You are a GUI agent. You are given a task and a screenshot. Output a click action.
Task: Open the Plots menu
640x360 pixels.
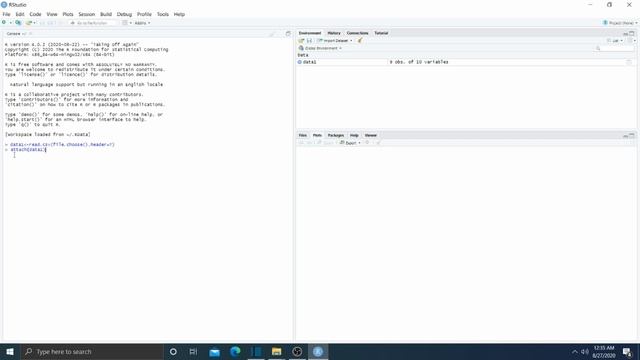coord(68,14)
